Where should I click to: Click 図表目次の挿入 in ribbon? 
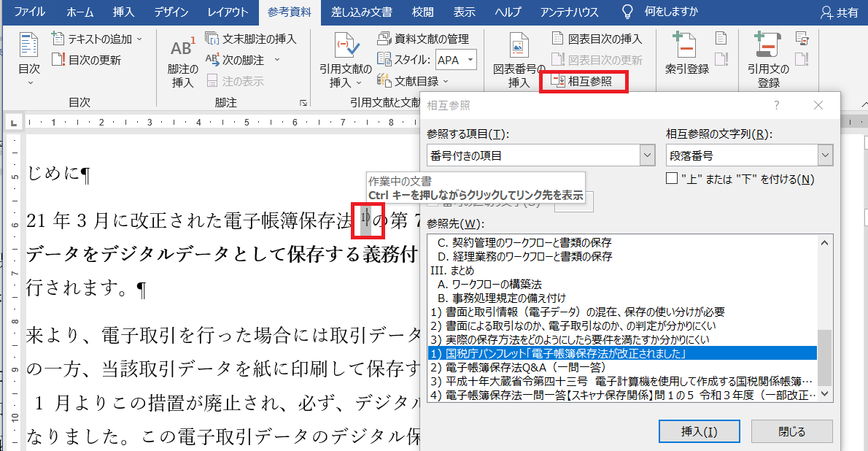(597, 39)
